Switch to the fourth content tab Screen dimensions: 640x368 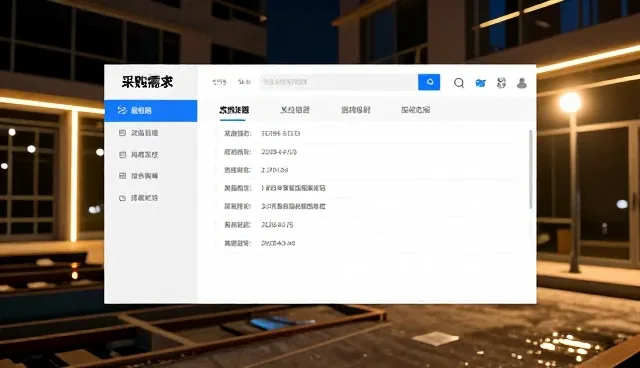pyautogui.click(x=416, y=110)
